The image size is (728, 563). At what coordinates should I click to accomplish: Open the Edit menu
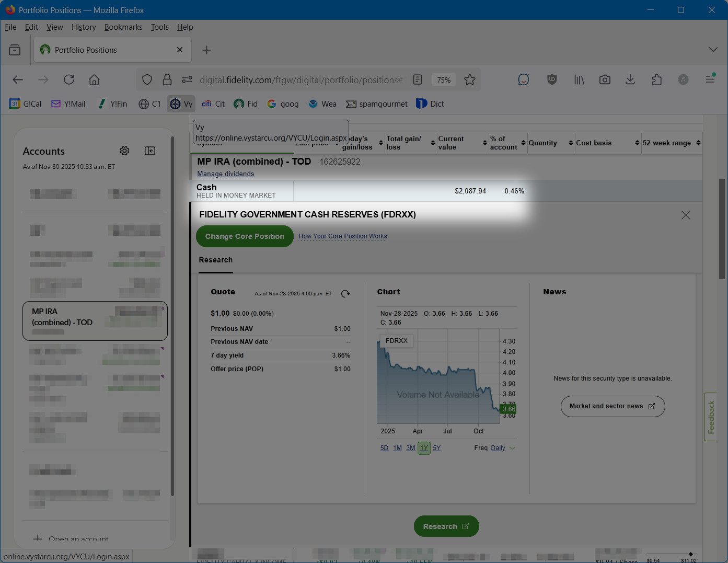(31, 27)
